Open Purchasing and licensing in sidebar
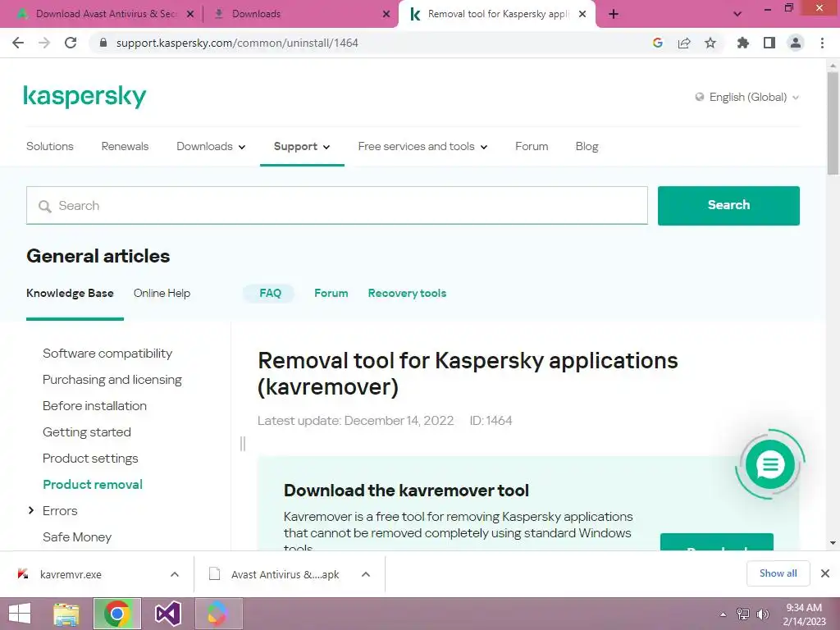The height and width of the screenshot is (630, 840). coord(112,379)
